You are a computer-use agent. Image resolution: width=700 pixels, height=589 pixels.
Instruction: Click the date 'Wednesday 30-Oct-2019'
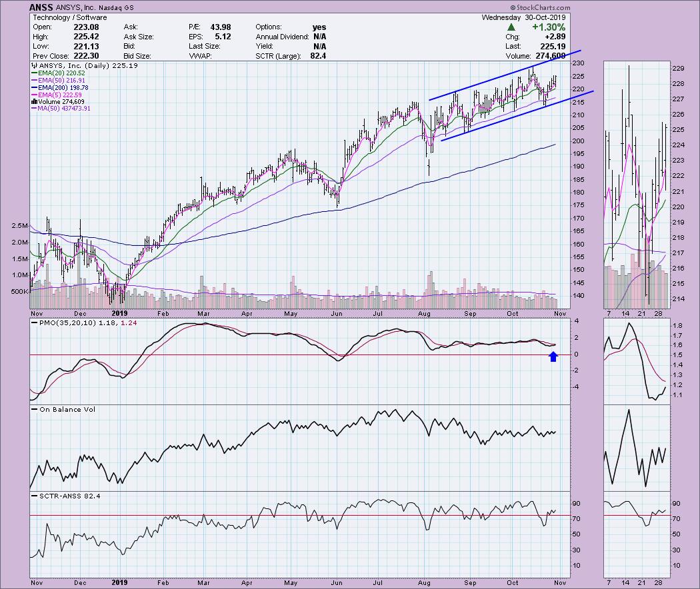point(523,17)
